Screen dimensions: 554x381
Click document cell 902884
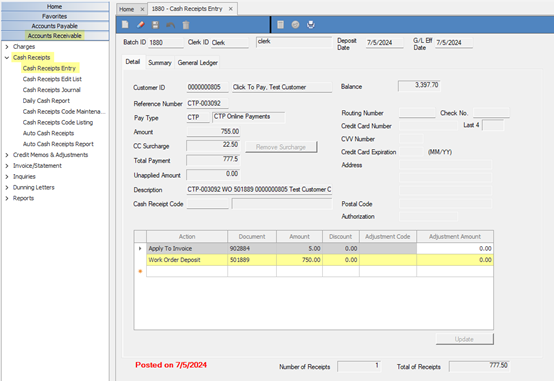(252, 249)
